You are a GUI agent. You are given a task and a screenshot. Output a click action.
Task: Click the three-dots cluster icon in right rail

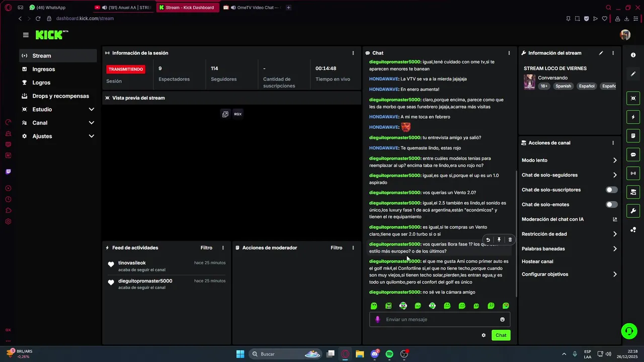633,230
